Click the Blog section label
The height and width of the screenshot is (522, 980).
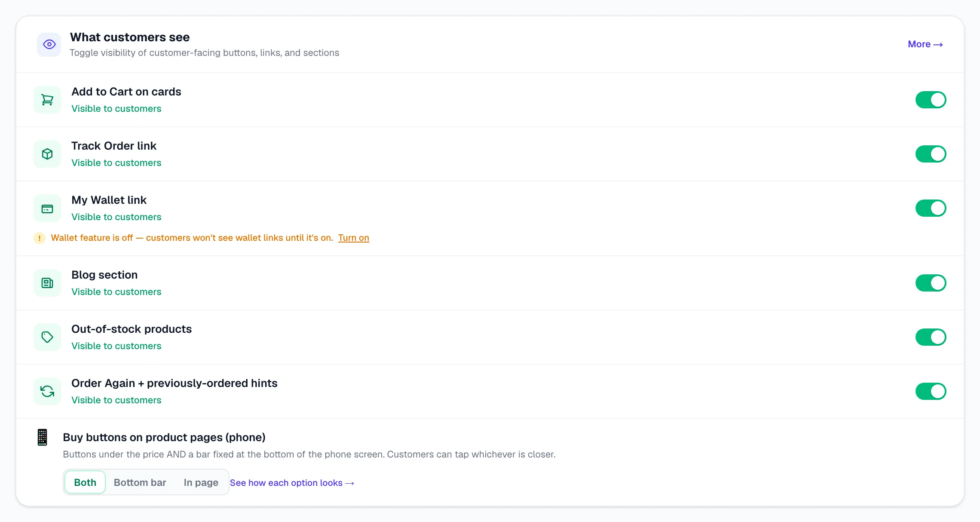click(x=104, y=275)
